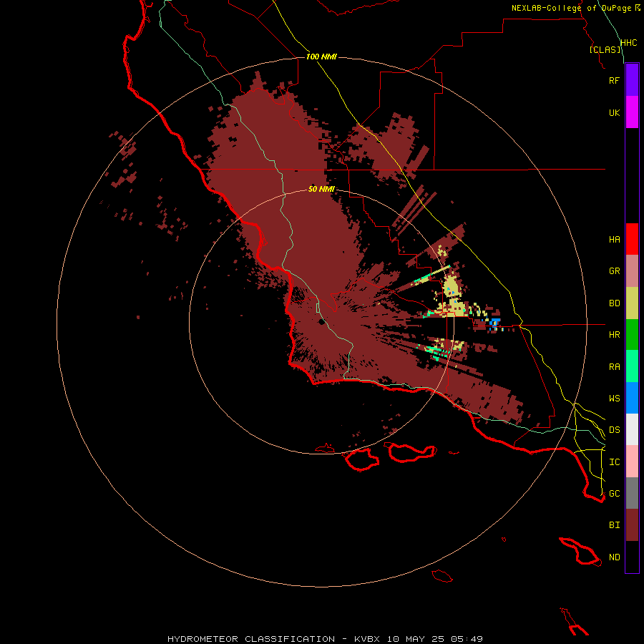644x644 pixels.
Task: Click the WS legend label
Action: [614, 399]
